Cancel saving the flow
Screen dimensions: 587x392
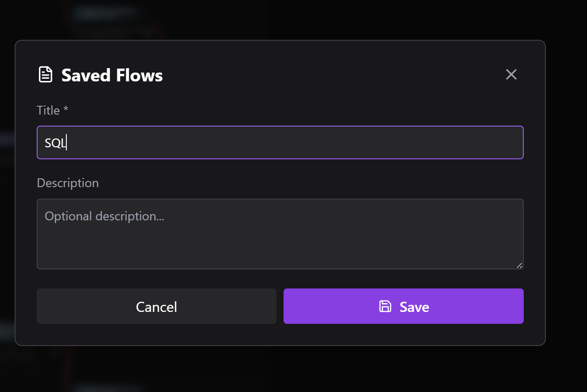[156, 306]
